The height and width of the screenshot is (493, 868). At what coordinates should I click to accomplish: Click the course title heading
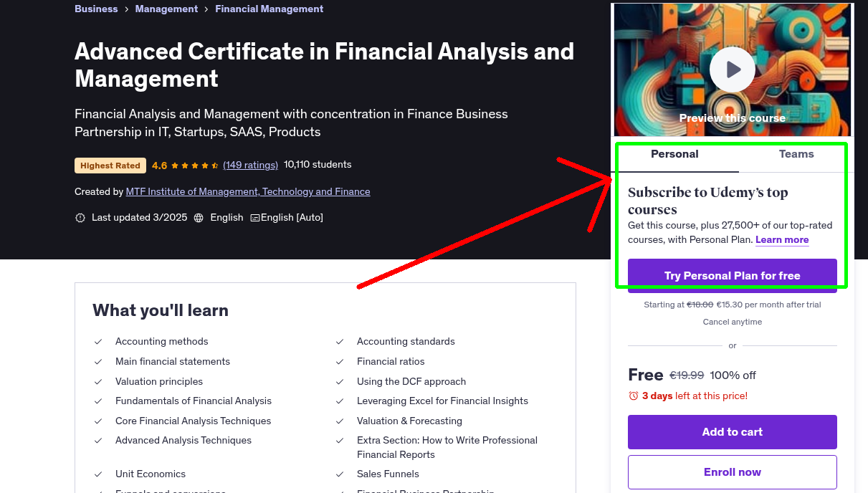(325, 65)
